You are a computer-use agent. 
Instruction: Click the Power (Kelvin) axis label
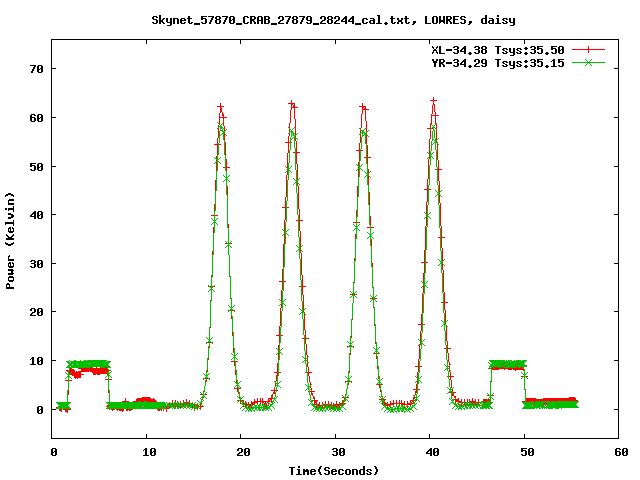pos(10,241)
